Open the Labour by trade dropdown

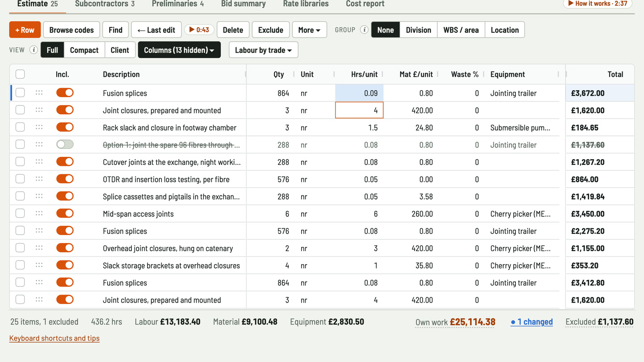pos(263,50)
